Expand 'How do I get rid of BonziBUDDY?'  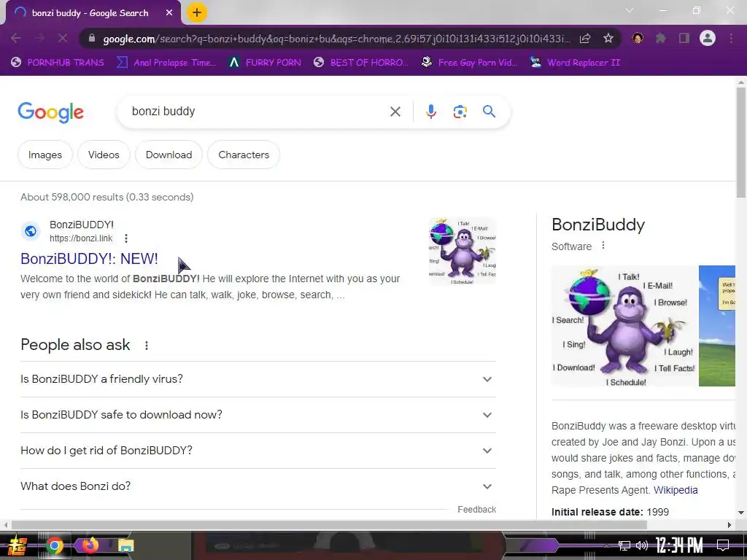(x=258, y=451)
